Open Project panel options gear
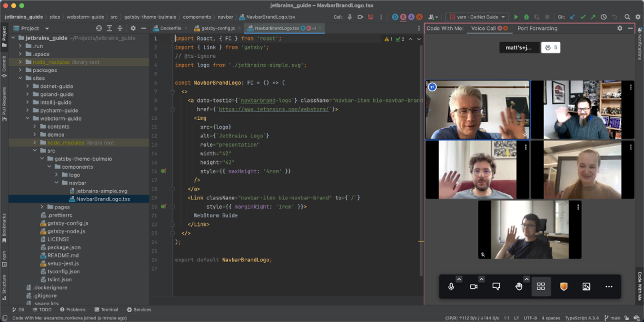Screen dimensions: 644x322 pos(133,29)
